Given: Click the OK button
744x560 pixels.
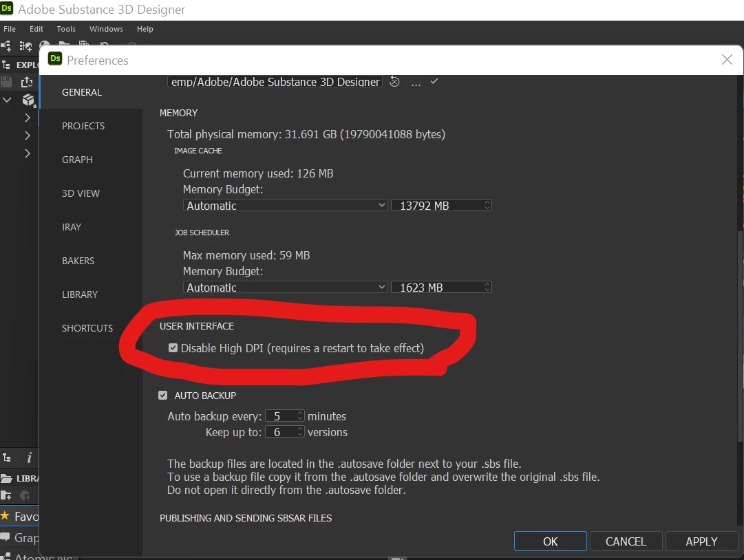Looking at the screenshot, I should 550,541.
